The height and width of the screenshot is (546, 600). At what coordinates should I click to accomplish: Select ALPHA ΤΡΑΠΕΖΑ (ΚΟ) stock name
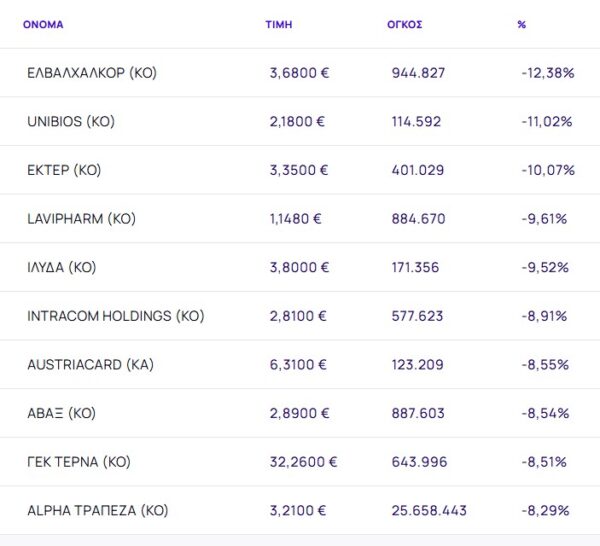[x=97, y=510]
